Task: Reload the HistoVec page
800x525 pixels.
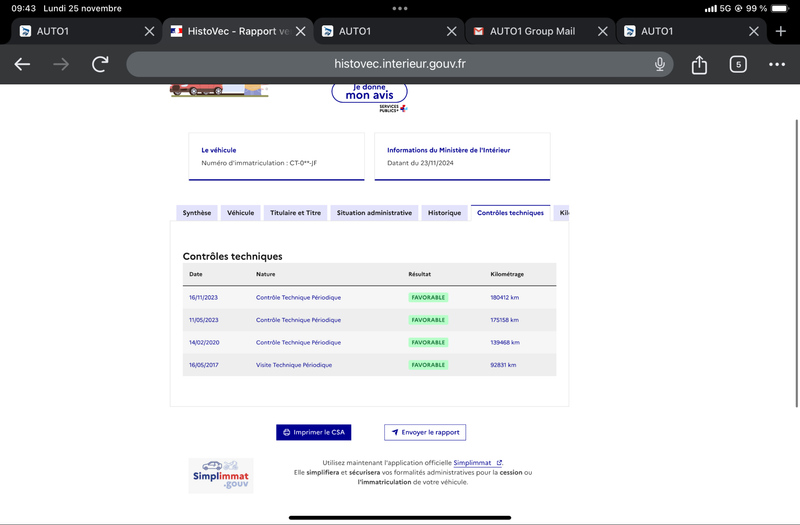Action: (x=100, y=64)
